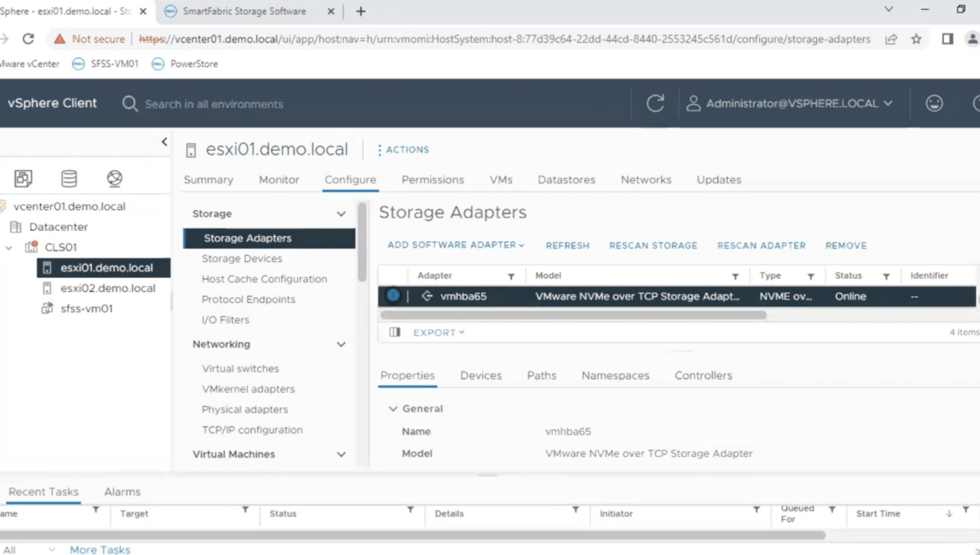Open the Datastores tab

coord(566,180)
